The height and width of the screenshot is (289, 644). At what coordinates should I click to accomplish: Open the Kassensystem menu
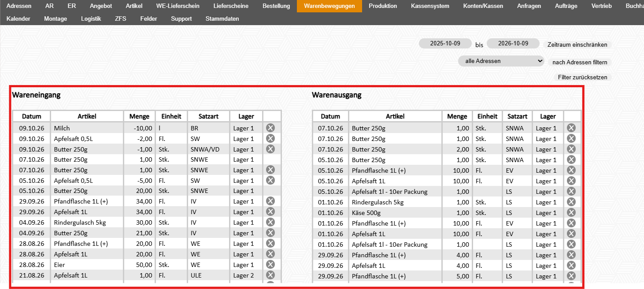[x=430, y=6]
